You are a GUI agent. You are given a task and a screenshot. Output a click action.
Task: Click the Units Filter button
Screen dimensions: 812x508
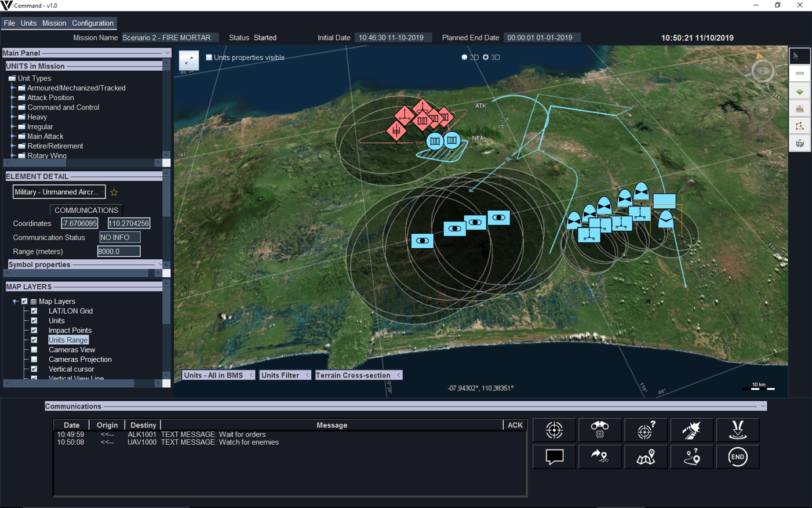281,375
